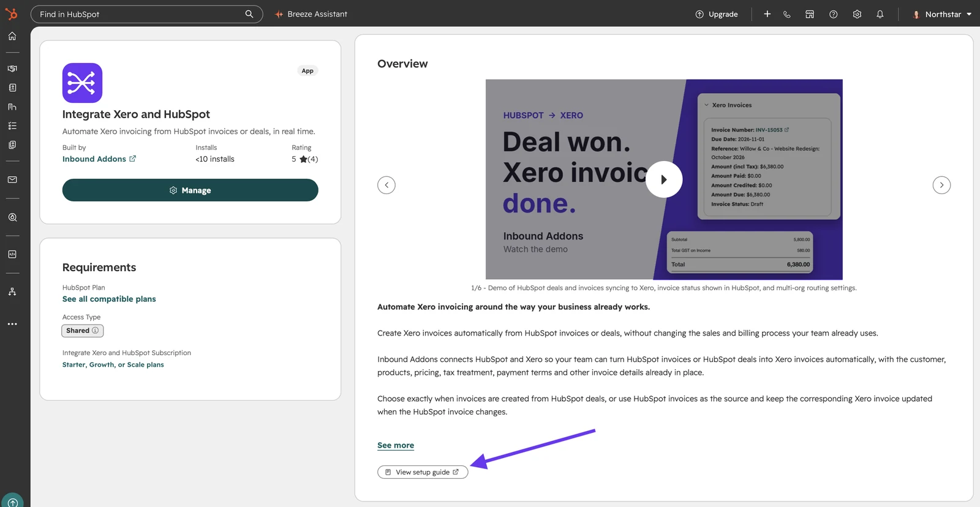The image size is (980, 507).
Task: Open the buildings companies icon in sidebar
Action: (12, 107)
